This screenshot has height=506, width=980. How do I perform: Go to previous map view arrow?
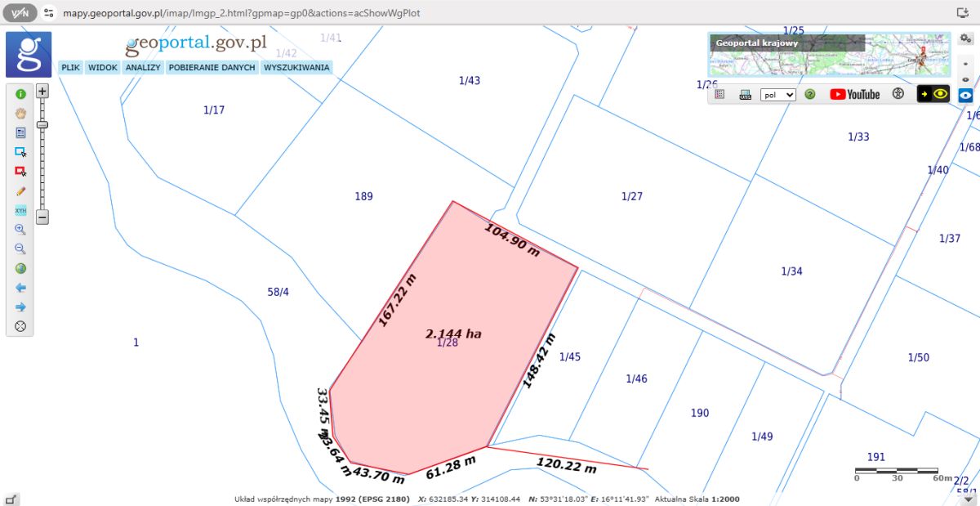coord(20,288)
